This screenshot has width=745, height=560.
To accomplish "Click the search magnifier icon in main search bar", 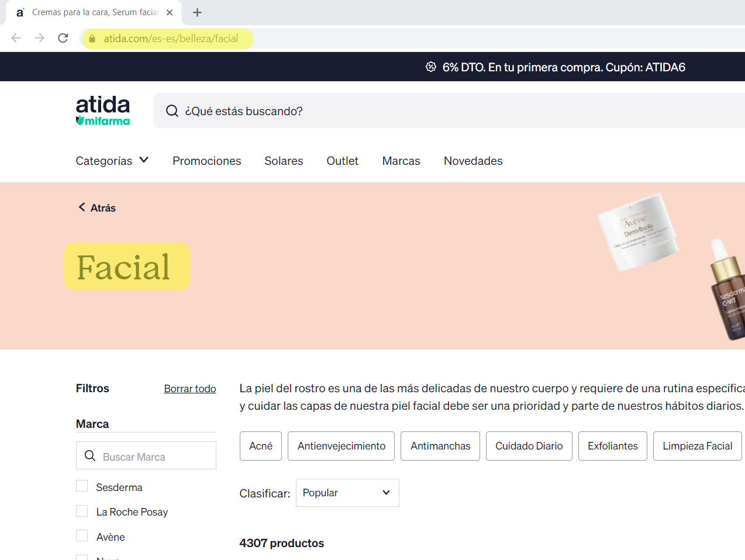I will click(172, 111).
